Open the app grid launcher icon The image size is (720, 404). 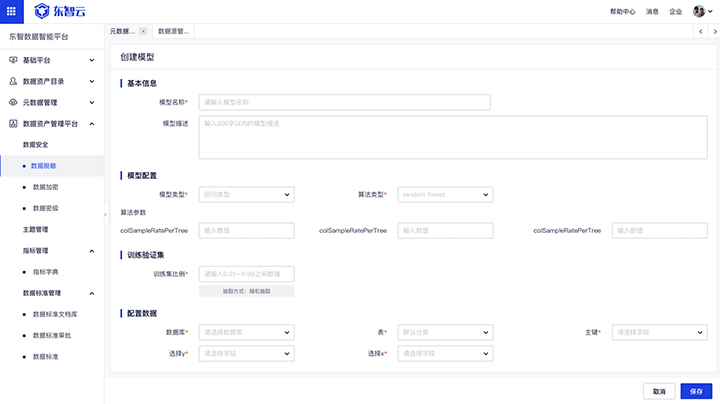coord(11,11)
